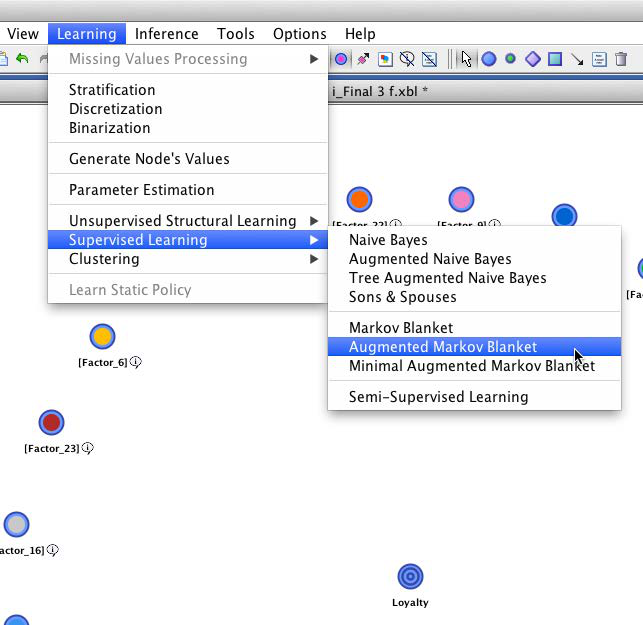This screenshot has width=643, height=625.
Task: Open the Tools menu
Action: coord(235,34)
